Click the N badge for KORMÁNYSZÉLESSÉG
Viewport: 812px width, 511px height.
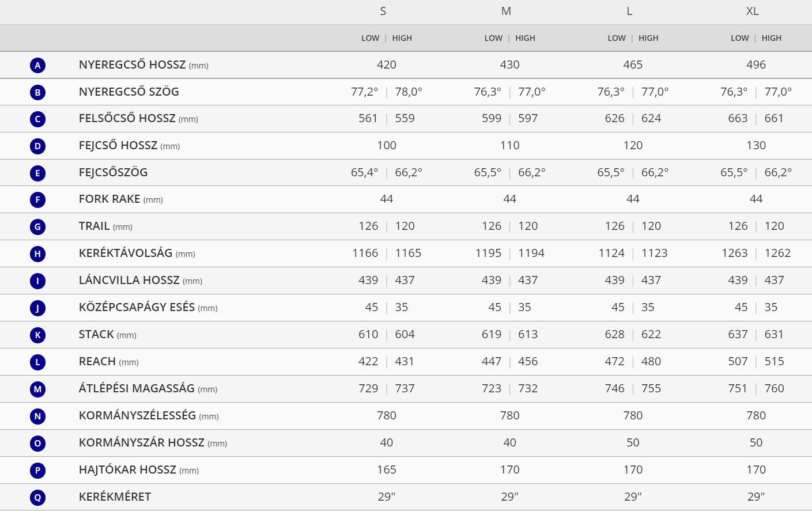coord(37,416)
